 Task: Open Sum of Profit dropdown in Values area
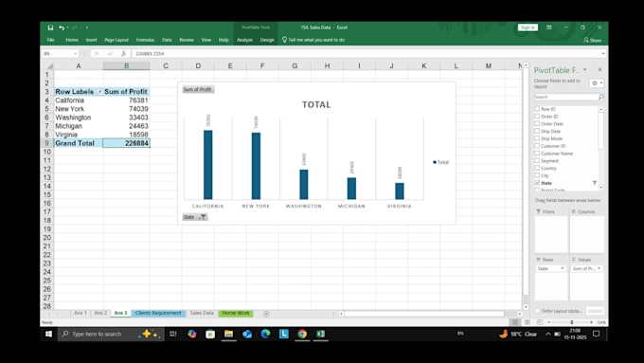pyautogui.click(x=599, y=268)
